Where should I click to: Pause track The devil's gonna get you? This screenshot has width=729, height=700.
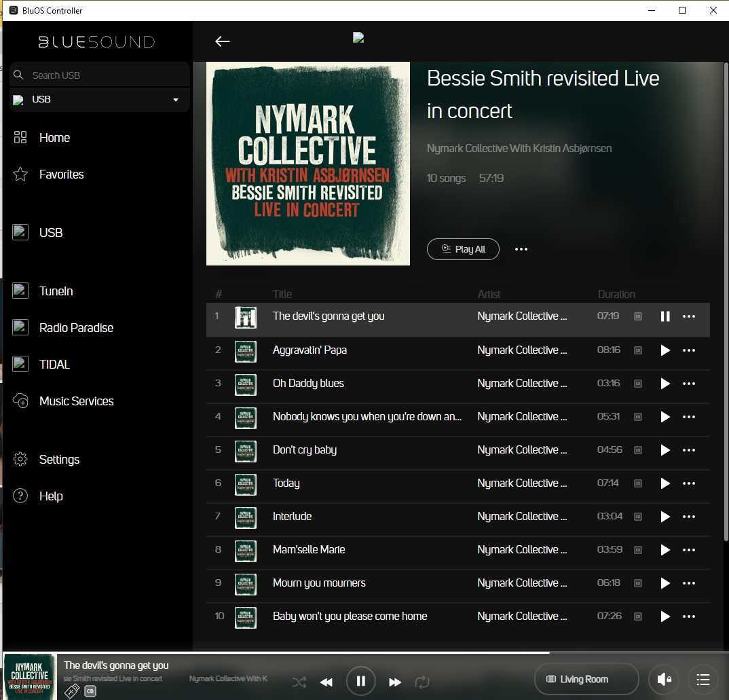[665, 316]
